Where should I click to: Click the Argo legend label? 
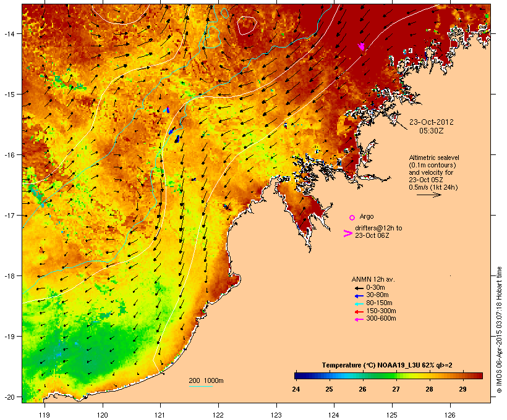(367, 216)
